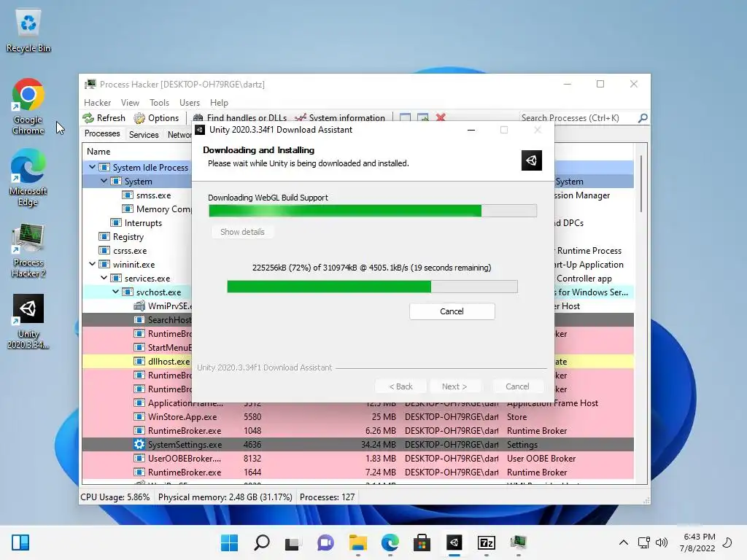Image resolution: width=747 pixels, height=560 pixels.
Task: Open Microsoft Store from the taskbar
Action: [x=422, y=542]
